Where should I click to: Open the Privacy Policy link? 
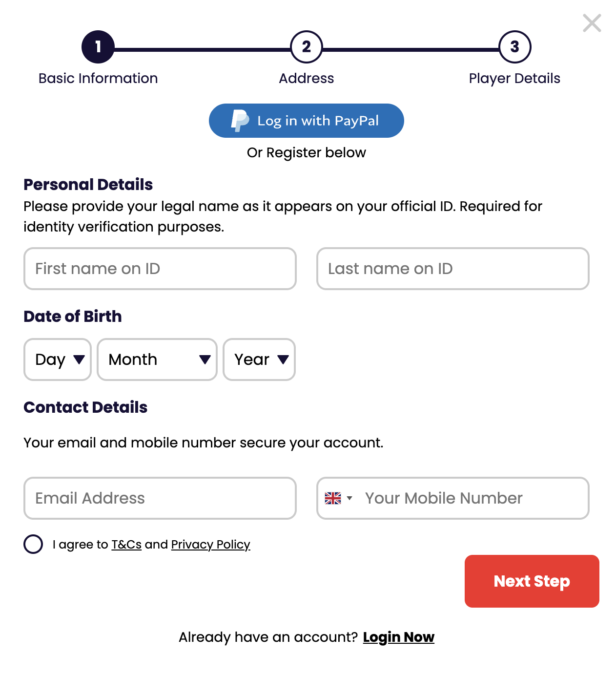211,545
